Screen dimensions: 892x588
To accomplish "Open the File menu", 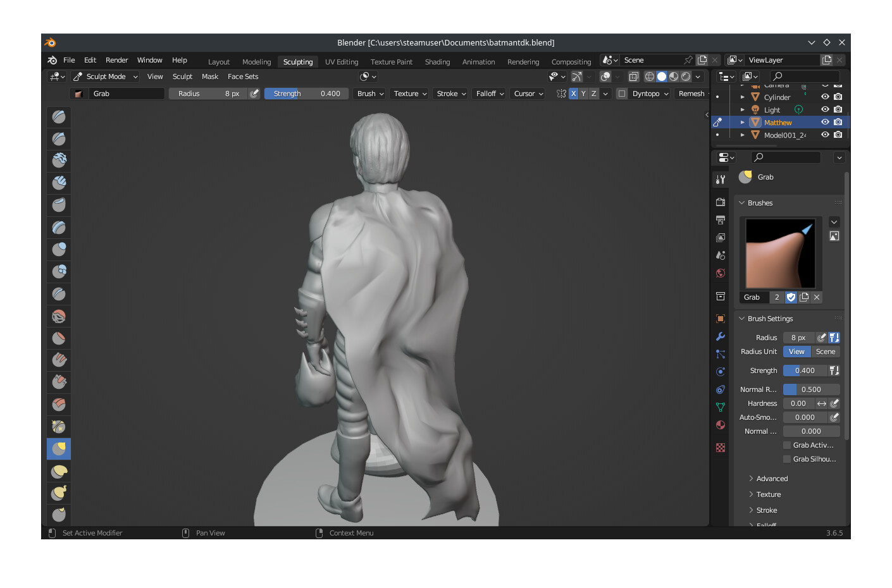I will pos(69,60).
